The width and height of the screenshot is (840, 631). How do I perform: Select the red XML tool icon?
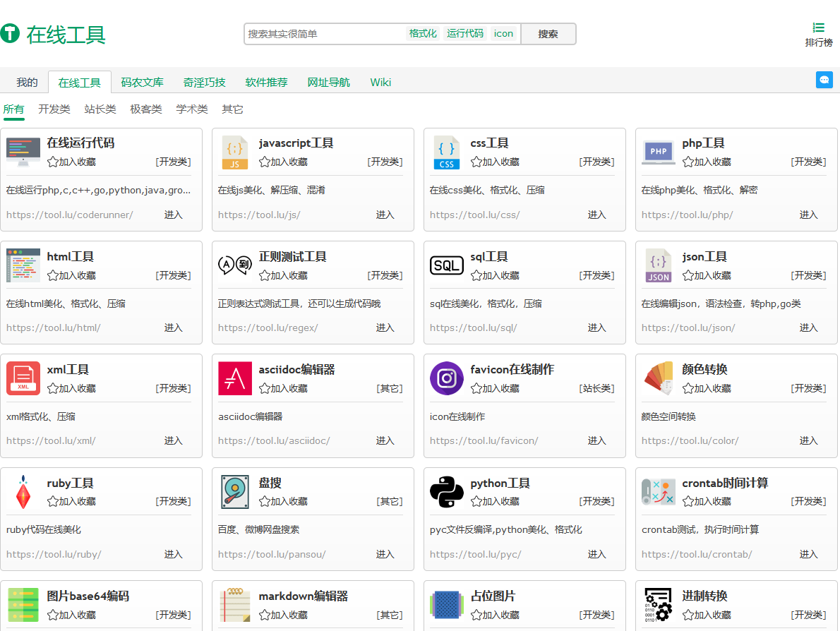pyautogui.click(x=23, y=378)
